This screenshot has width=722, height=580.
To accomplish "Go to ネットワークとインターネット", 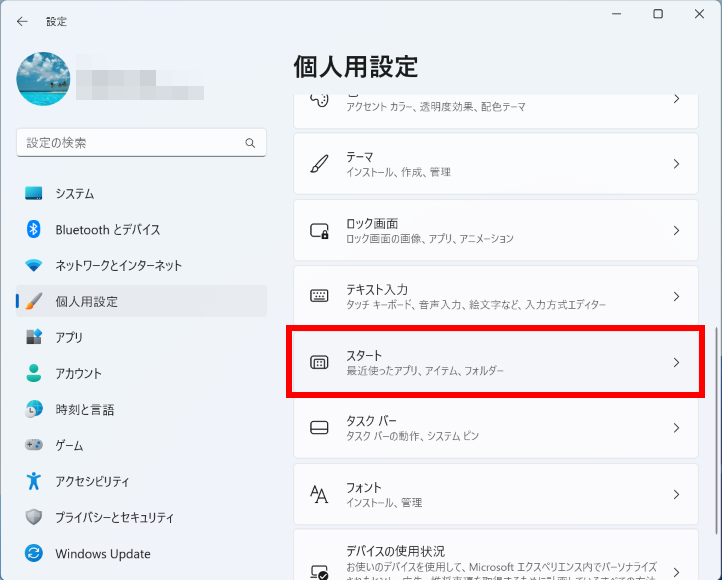I will [x=141, y=265].
